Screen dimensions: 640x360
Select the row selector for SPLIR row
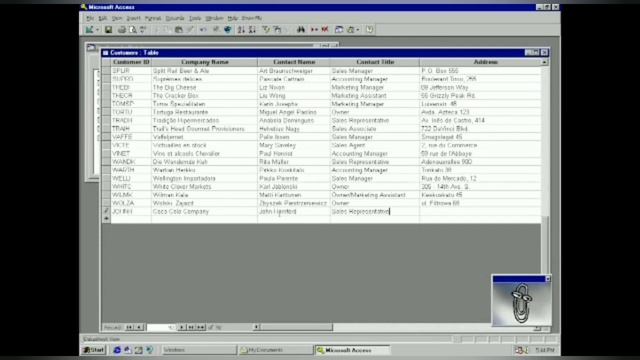[106, 71]
